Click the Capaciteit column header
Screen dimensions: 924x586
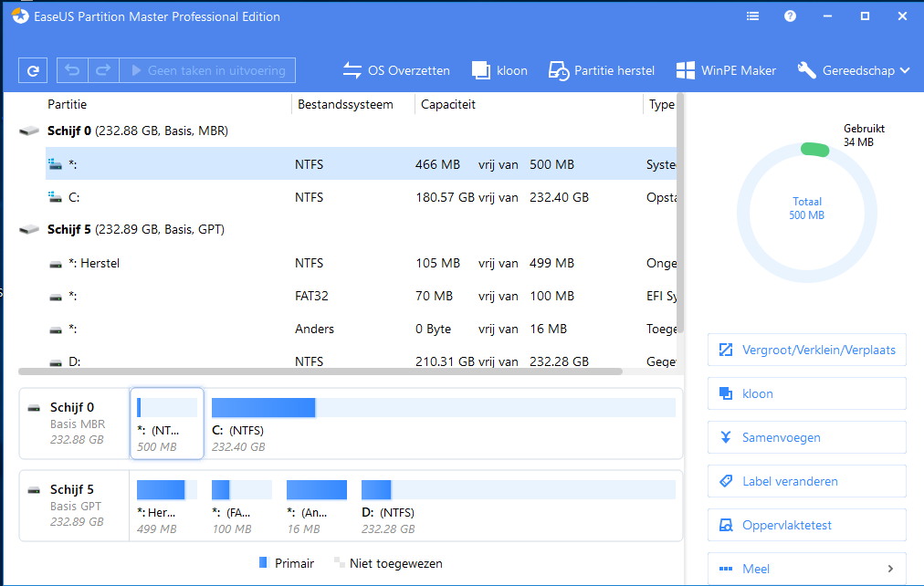pyautogui.click(x=448, y=104)
